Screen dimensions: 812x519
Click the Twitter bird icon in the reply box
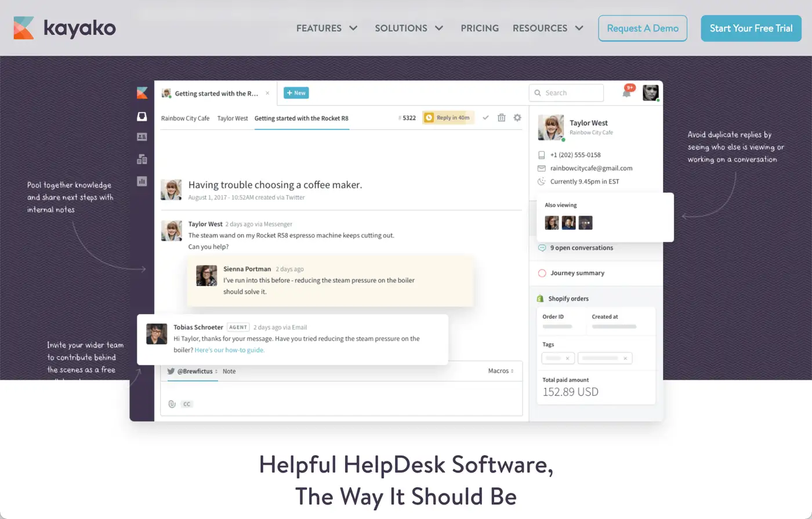pyautogui.click(x=171, y=371)
